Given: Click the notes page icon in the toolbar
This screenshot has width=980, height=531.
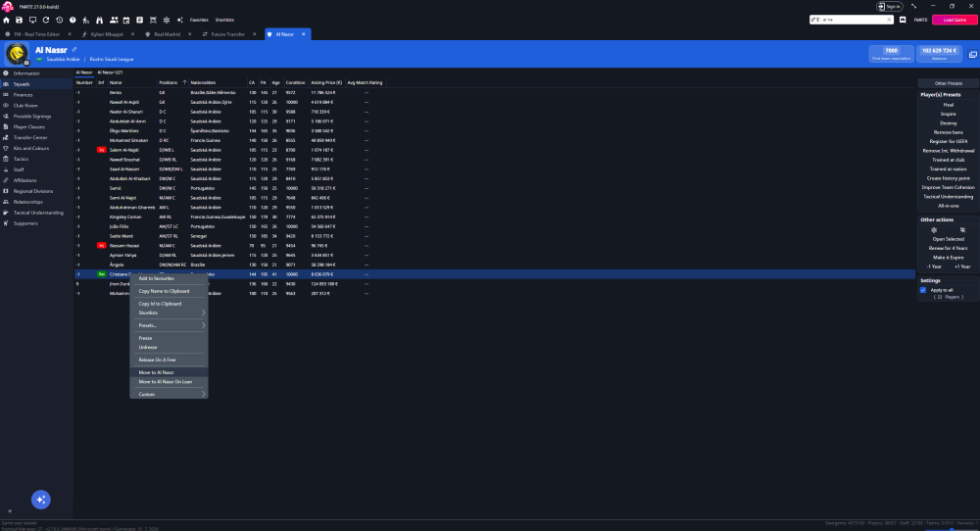Looking at the screenshot, I should click(x=139, y=20).
